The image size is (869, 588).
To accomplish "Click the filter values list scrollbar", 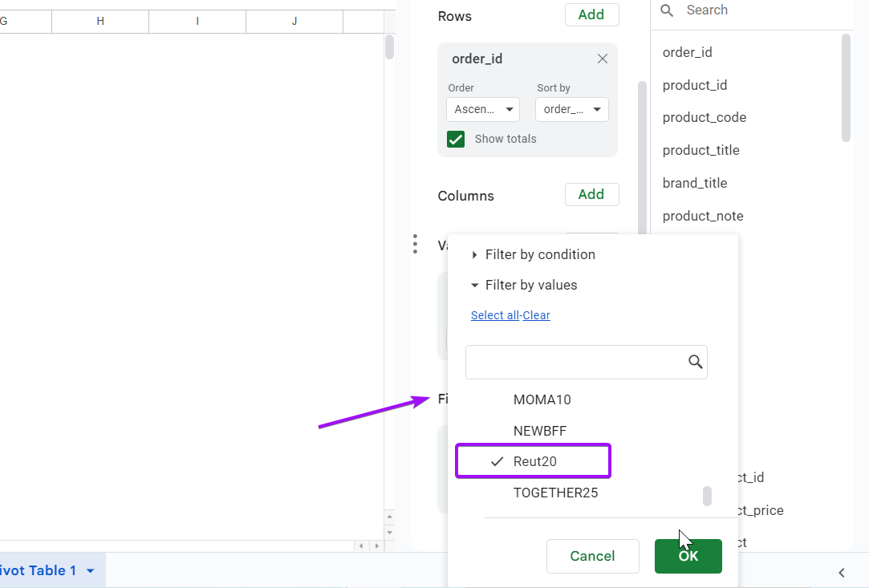I will pos(707,496).
